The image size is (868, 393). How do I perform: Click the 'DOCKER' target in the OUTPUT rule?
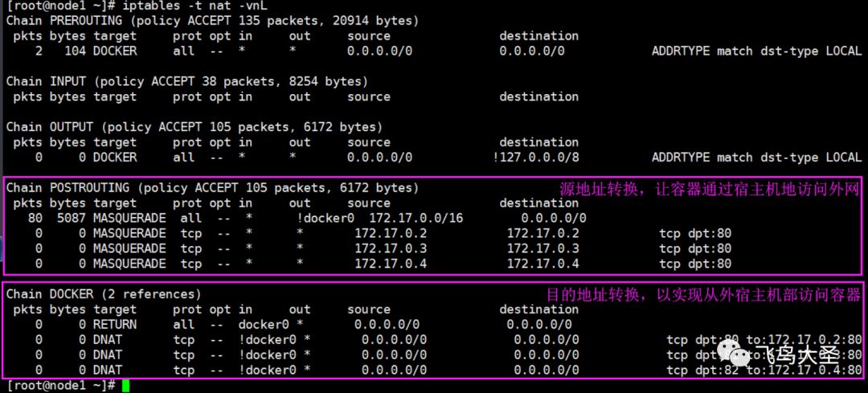click(x=115, y=158)
